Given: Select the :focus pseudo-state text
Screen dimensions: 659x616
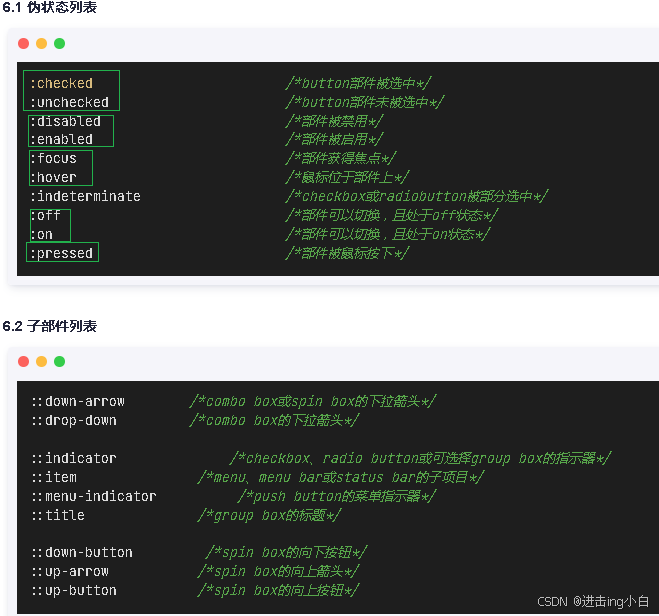Looking at the screenshot, I should (x=53, y=158).
